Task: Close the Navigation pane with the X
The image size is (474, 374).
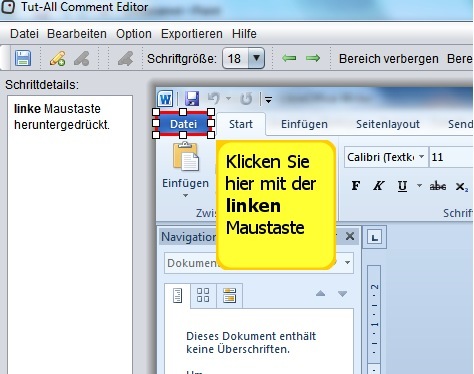Action: 350,236
